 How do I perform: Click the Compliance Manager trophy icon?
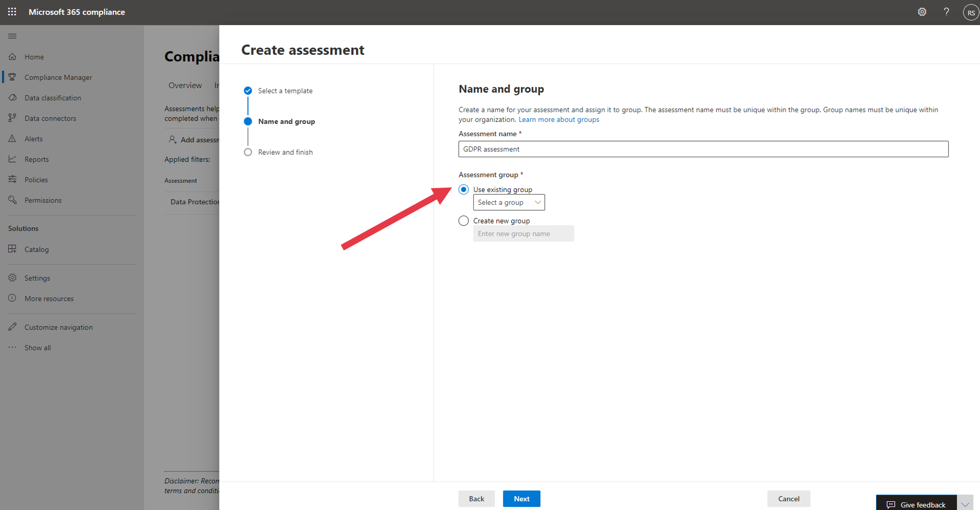coord(13,77)
